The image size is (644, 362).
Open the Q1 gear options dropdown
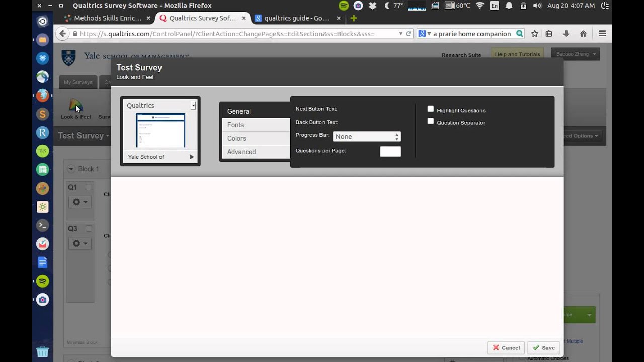point(80,202)
